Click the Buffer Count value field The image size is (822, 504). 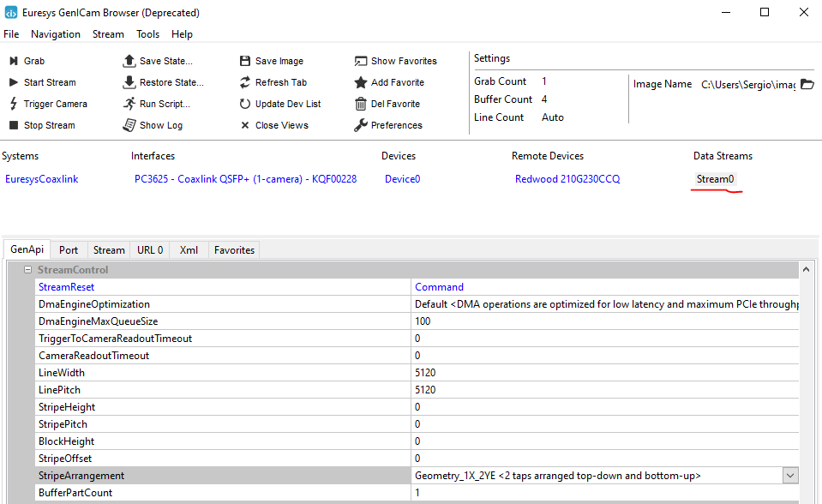(543, 99)
